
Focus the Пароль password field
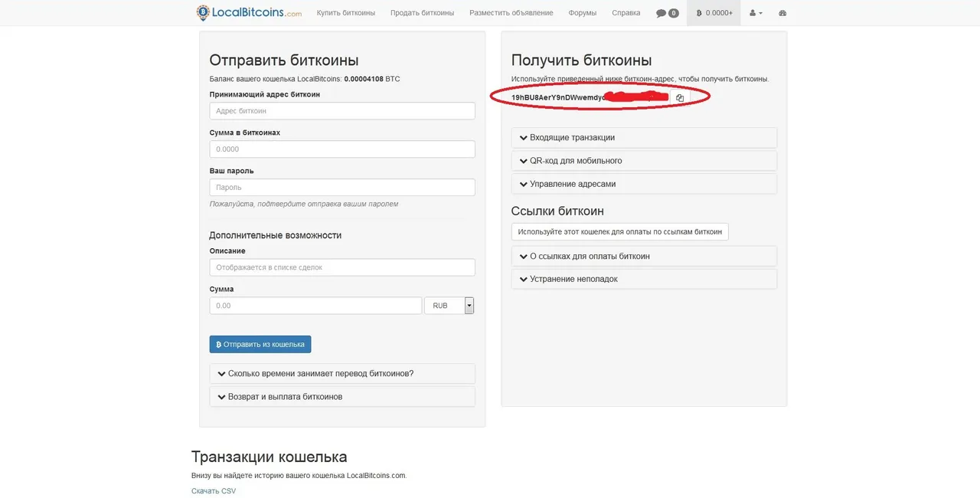pos(342,188)
